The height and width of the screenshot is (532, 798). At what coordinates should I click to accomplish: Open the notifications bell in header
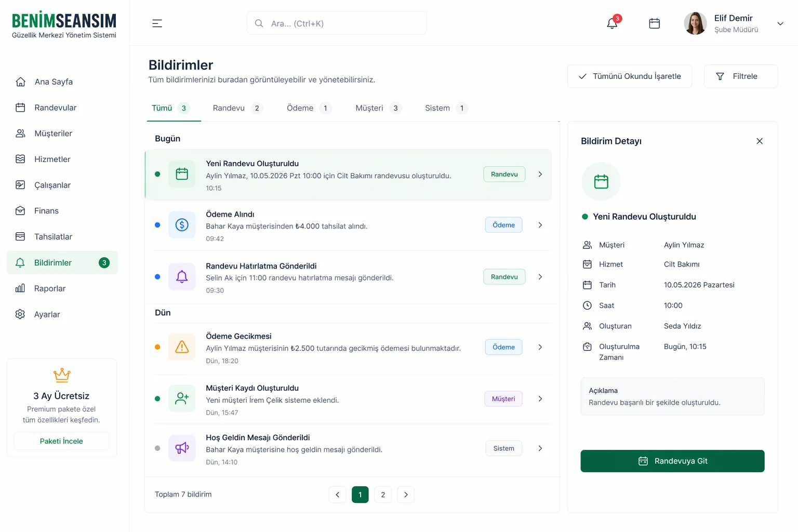point(613,23)
